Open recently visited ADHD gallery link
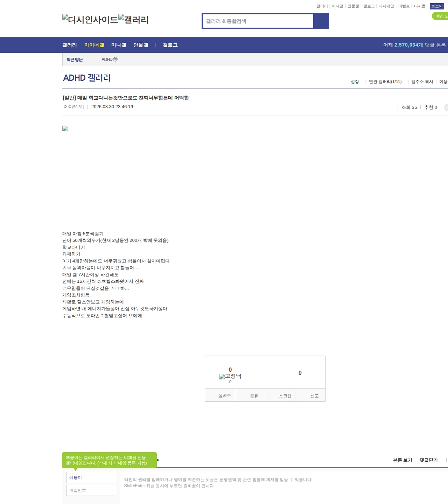The height and width of the screenshot is (504, 448). click(x=109, y=59)
